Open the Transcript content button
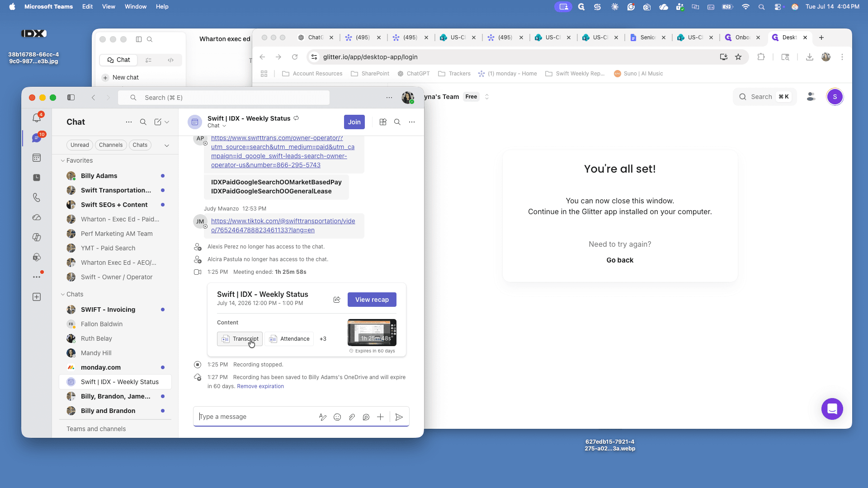This screenshot has width=868, height=488. (240, 339)
